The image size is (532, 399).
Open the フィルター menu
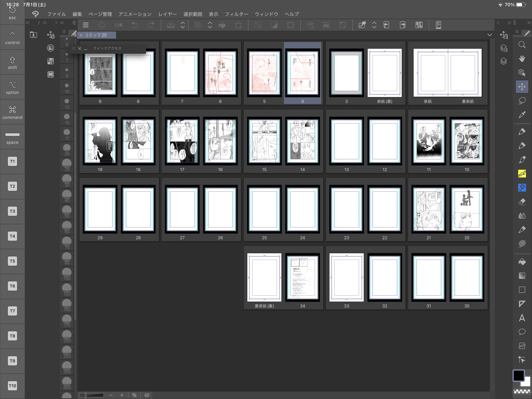[236, 14]
